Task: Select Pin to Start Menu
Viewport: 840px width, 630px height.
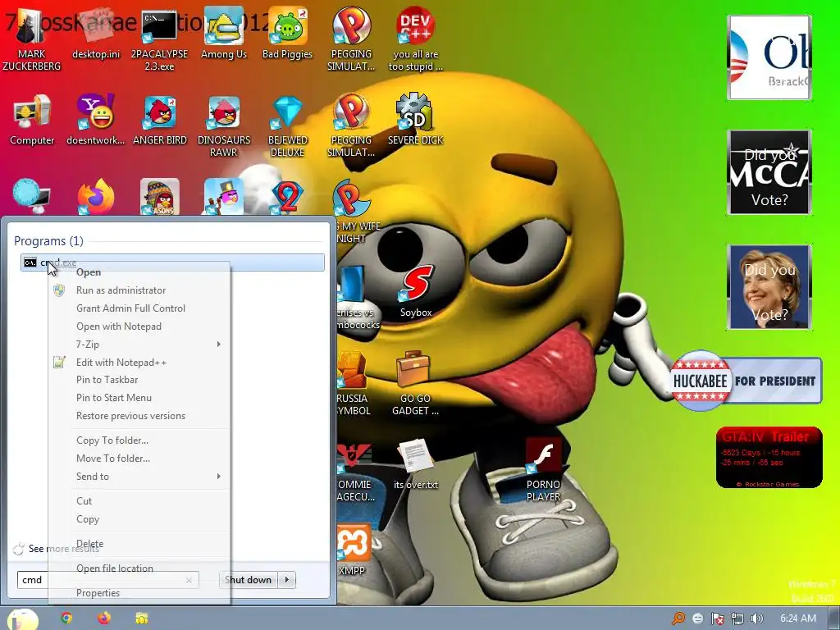Action: pyautogui.click(x=139, y=398)
